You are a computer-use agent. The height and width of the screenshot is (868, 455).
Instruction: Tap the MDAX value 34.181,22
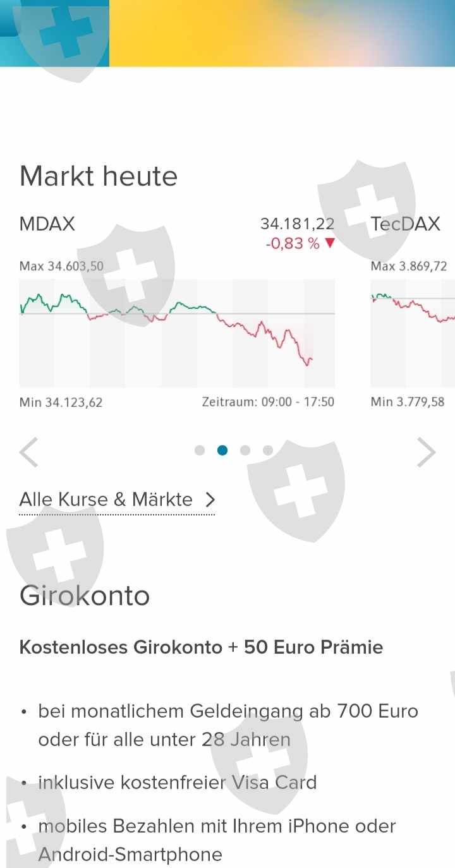tap(297, 224)
